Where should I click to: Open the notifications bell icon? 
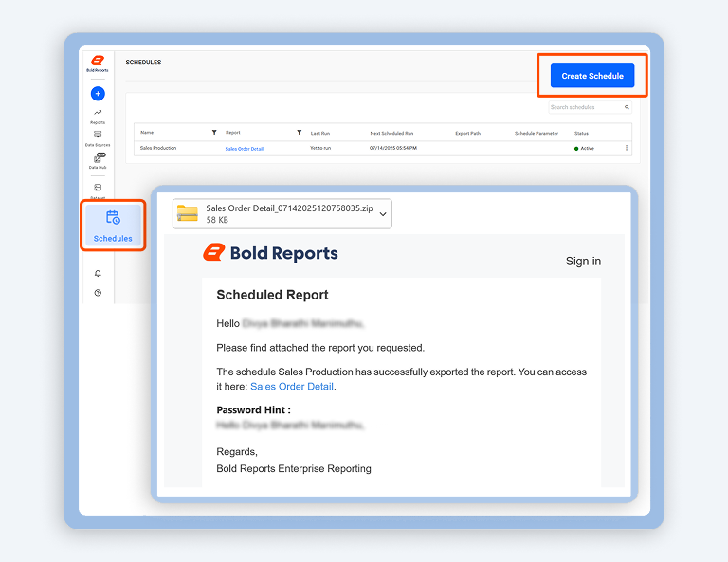[98, 273]
